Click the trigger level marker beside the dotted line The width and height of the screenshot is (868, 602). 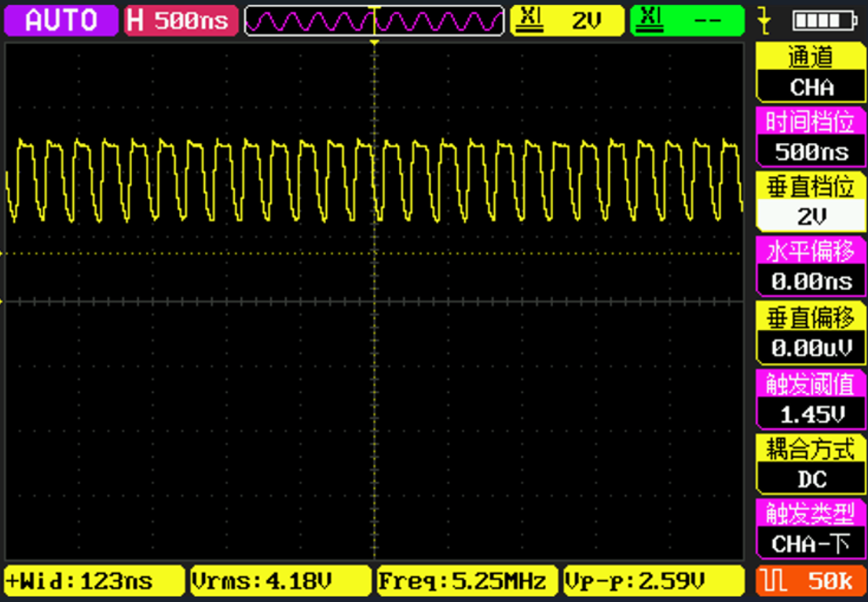2,254
